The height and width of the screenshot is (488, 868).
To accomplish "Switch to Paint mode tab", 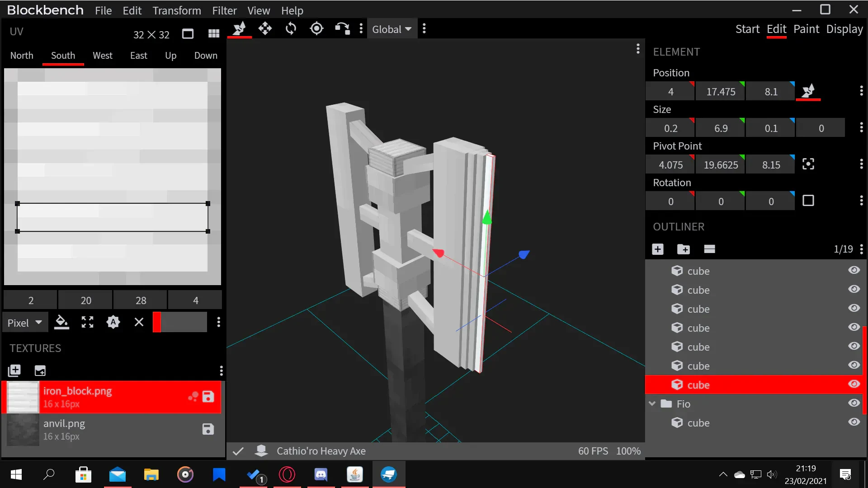I will pyautogui.click(x=806, y=29).
